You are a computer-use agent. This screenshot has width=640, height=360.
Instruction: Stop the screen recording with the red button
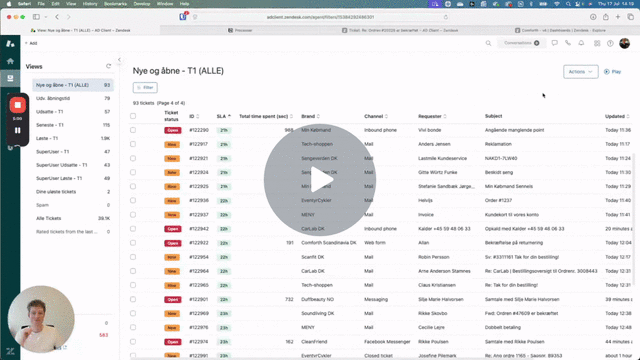tap(18, 105)
